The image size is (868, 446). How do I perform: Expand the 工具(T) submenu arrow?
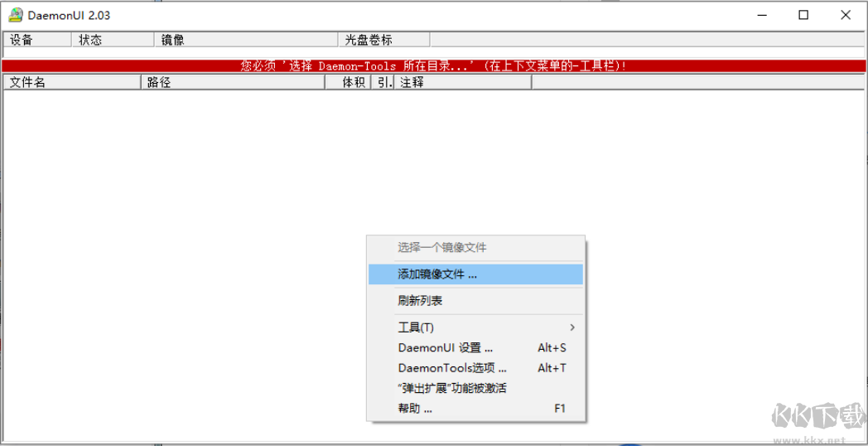[x=572, y=327]
